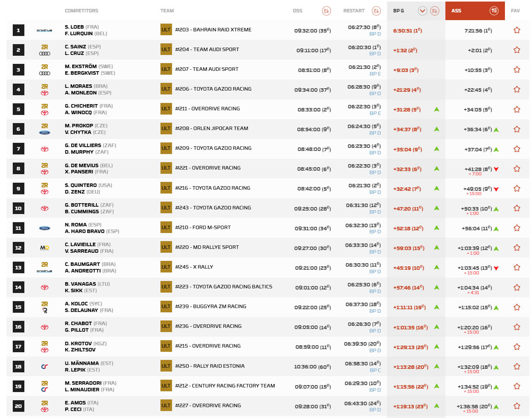Click the ULT badge for #203 Bahrain Raid Xtreme
This screenshot has width=532, height=418.
coord(166,30)
